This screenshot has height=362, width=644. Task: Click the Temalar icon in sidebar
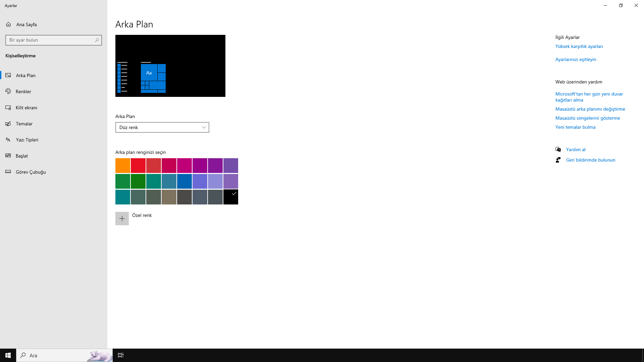pos(8,124)
